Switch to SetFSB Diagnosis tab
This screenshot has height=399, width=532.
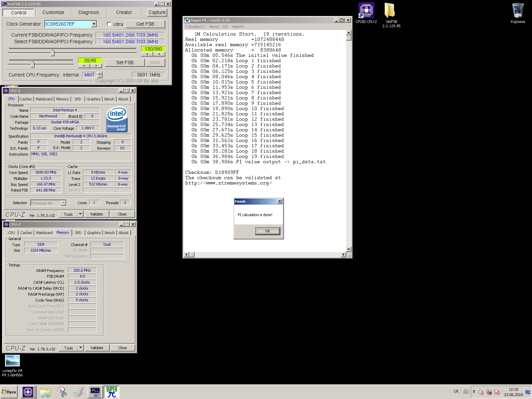pyautogui.click(x=88, y=12)
